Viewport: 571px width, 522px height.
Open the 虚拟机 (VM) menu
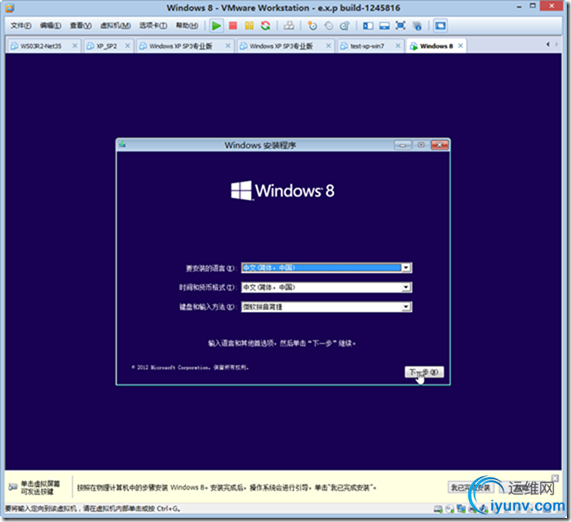click(x=115, y=25)
